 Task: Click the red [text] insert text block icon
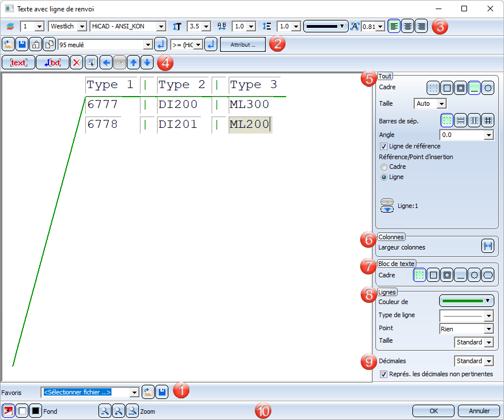18,63
